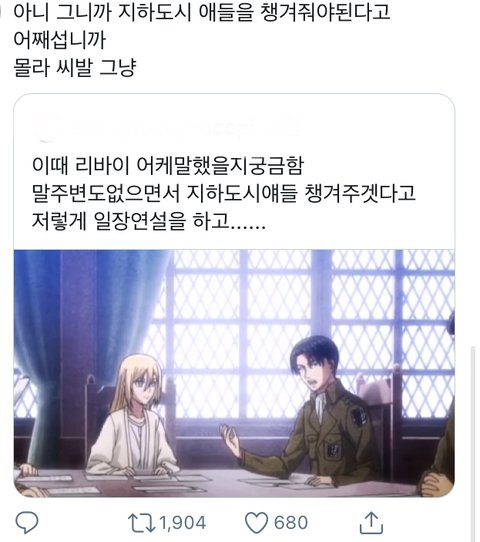The image size is (480, 542).
Task: Click quoted line 말주변도없으면서 지하도시애들
Action: (x=224, y=193)
